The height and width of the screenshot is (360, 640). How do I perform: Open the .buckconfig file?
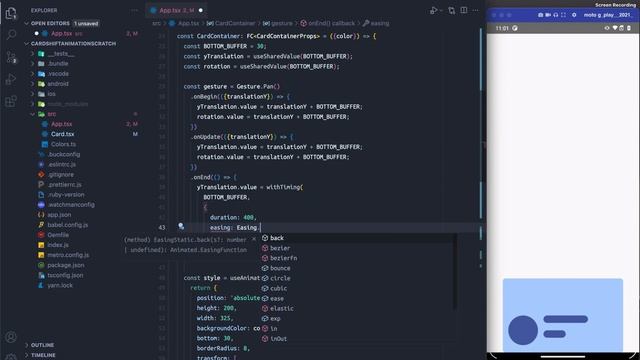[x=64, y=154]
